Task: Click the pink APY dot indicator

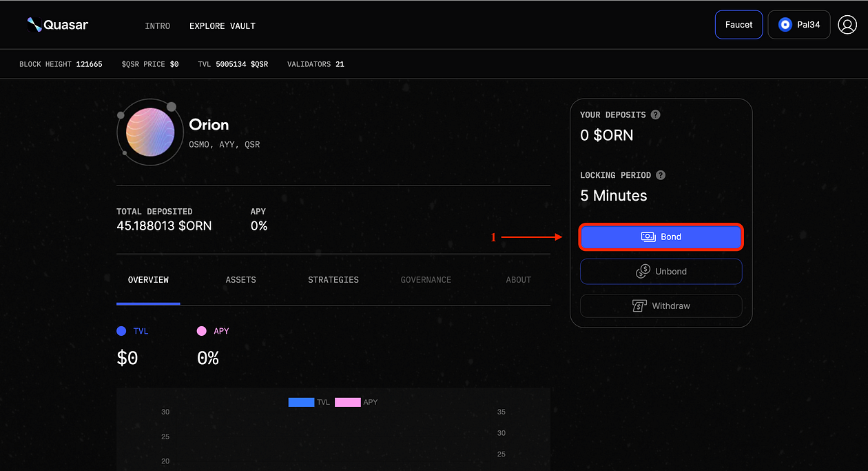Action: click(x=201, y=331)
